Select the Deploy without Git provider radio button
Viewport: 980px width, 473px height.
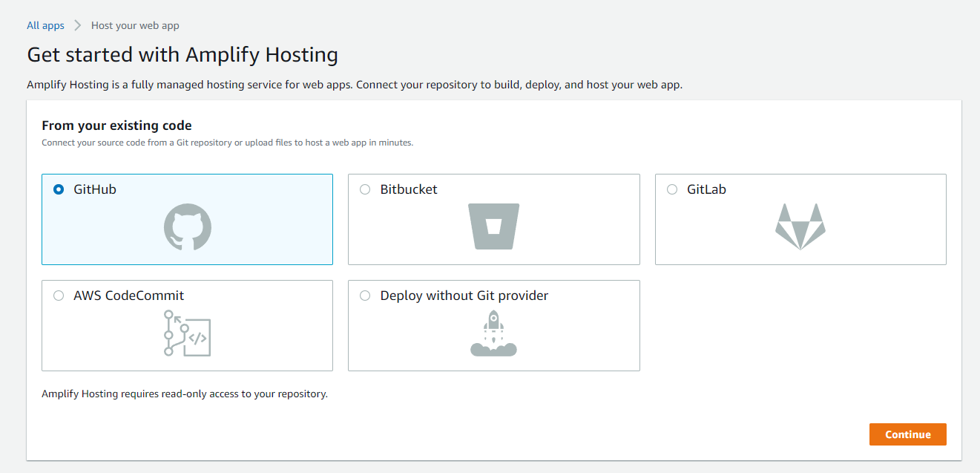[365, 296]
